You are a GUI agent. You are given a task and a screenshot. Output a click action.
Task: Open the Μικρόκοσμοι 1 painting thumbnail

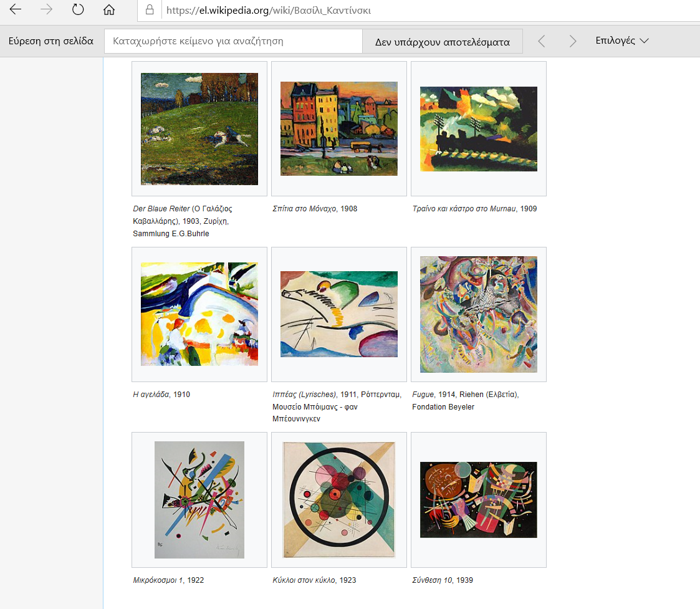pyautogui.click(x=199, y=500)
